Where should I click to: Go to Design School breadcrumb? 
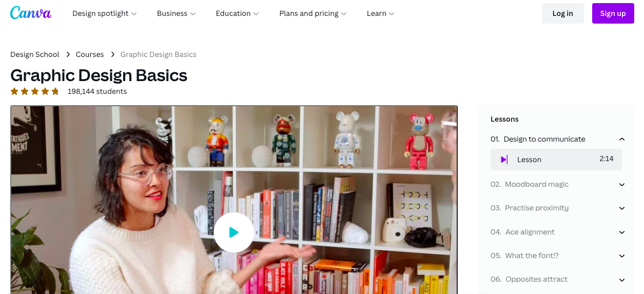(x=35, y=54)
